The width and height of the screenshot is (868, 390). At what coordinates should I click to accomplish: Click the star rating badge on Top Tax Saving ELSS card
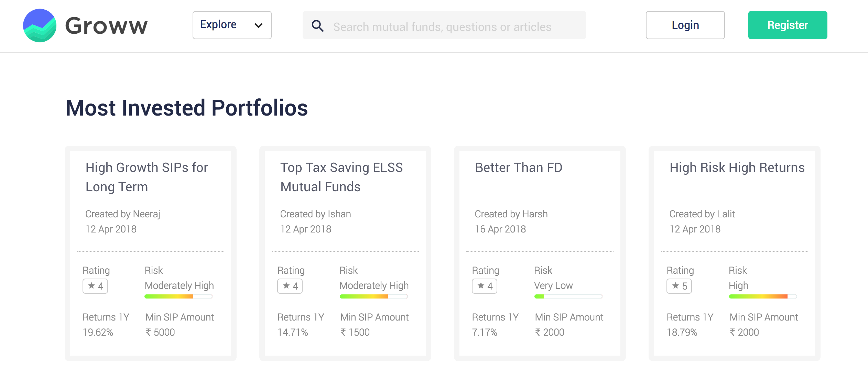coord(290,286)
